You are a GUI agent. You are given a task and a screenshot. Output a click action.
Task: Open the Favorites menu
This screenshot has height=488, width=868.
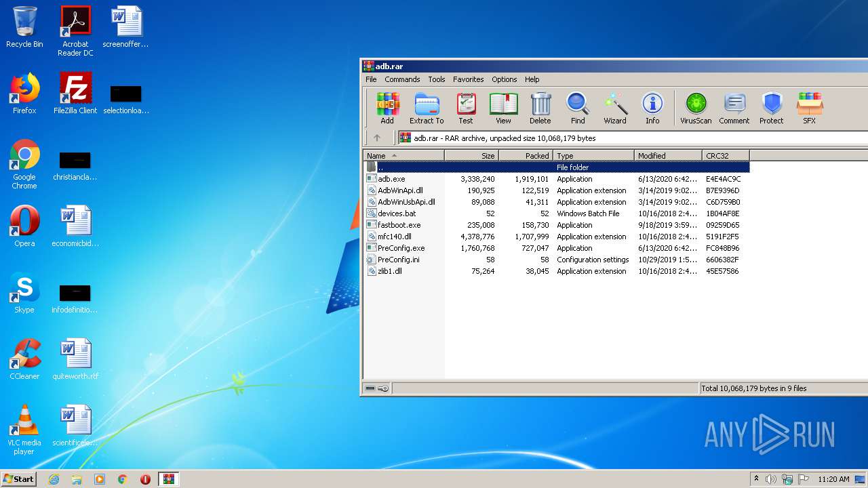469,79
